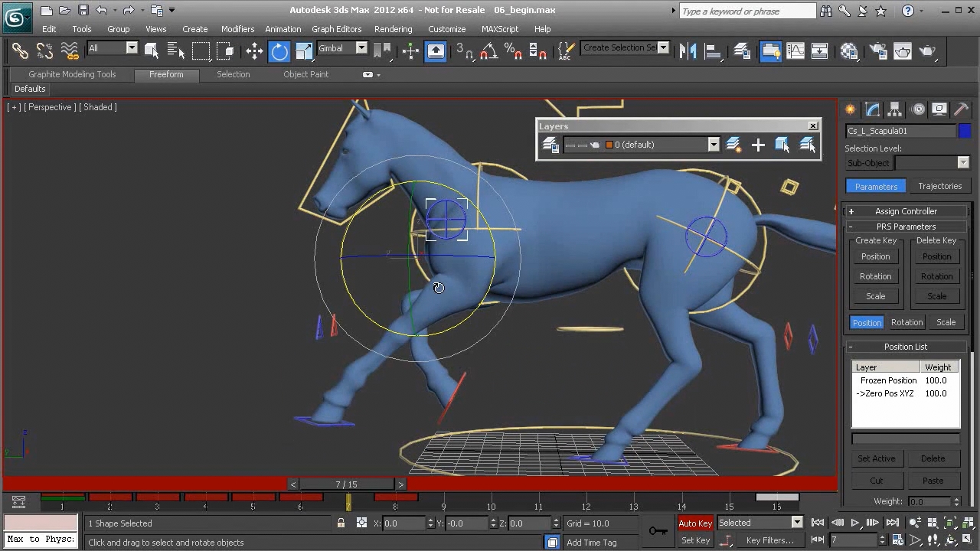Click the blue object color swatch
The width and height of the screenshot is (980, 551).
click(x=965, y=131)
